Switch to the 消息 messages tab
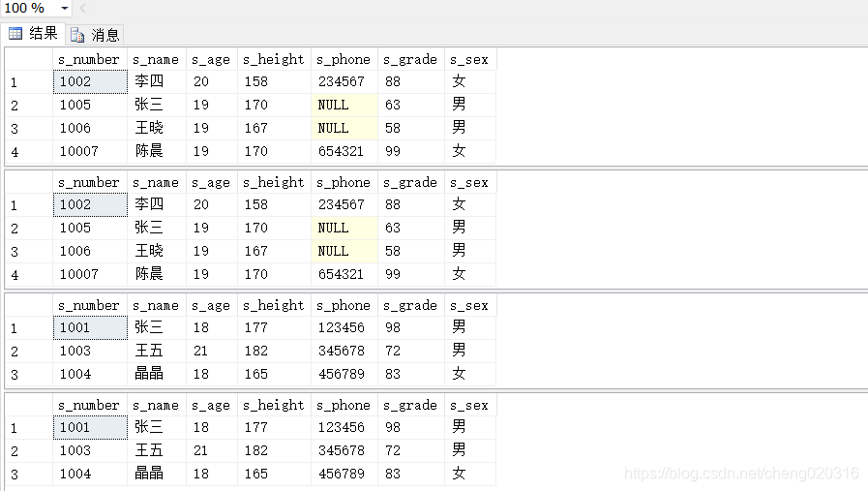 (x=95, y=35)
